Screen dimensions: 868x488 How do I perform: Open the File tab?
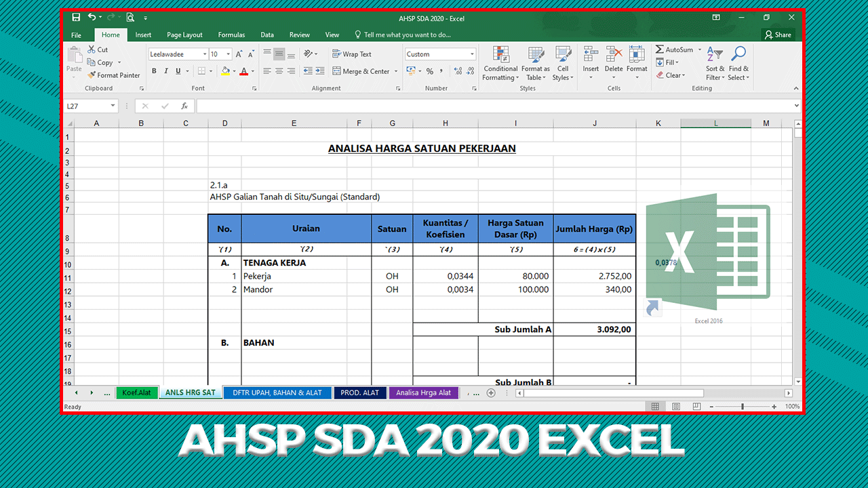click(x=76, y=35)
